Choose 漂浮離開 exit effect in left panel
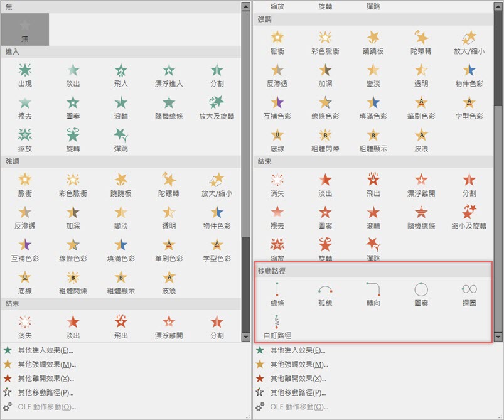504x420 pixels. pyautogui.click(x=169, y=327)
